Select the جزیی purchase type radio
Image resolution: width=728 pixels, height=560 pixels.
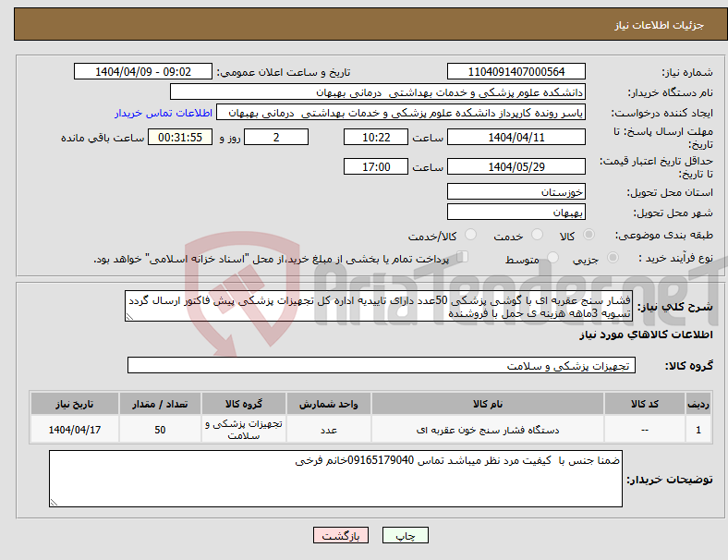613,258
